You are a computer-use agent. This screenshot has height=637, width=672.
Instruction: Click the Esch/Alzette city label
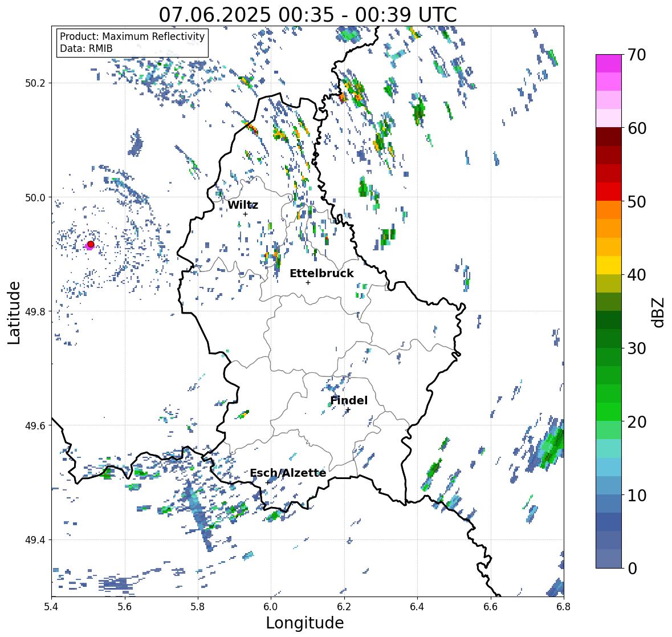[x=288, y=473]
